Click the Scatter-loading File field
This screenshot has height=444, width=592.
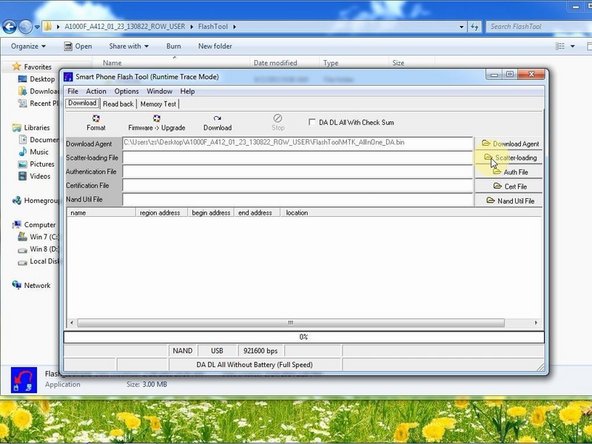tap(298, 157)
